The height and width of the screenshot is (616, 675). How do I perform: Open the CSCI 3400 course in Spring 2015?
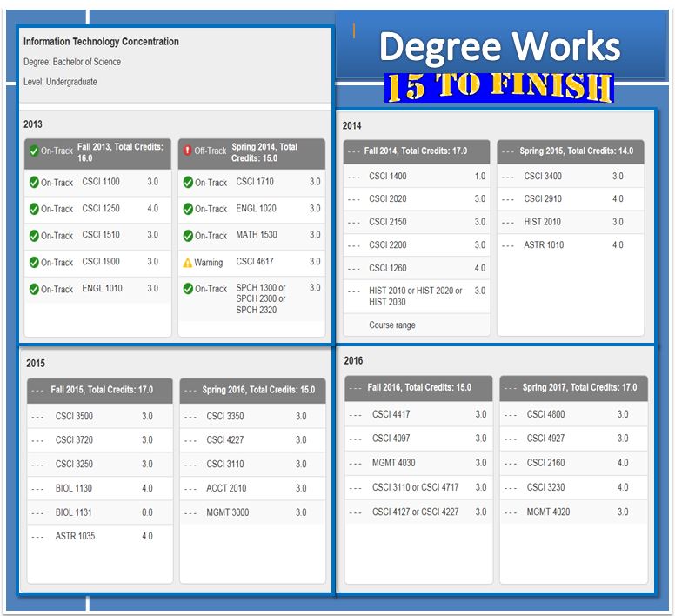click(543, 177)
